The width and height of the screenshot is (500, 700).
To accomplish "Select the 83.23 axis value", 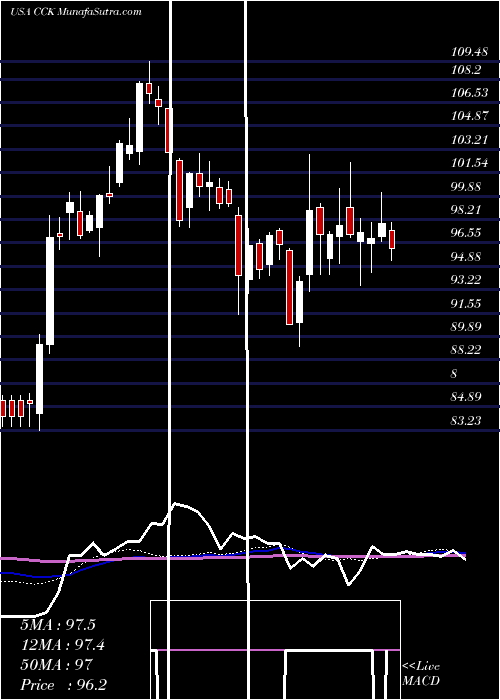I will (x=466, y=420).
